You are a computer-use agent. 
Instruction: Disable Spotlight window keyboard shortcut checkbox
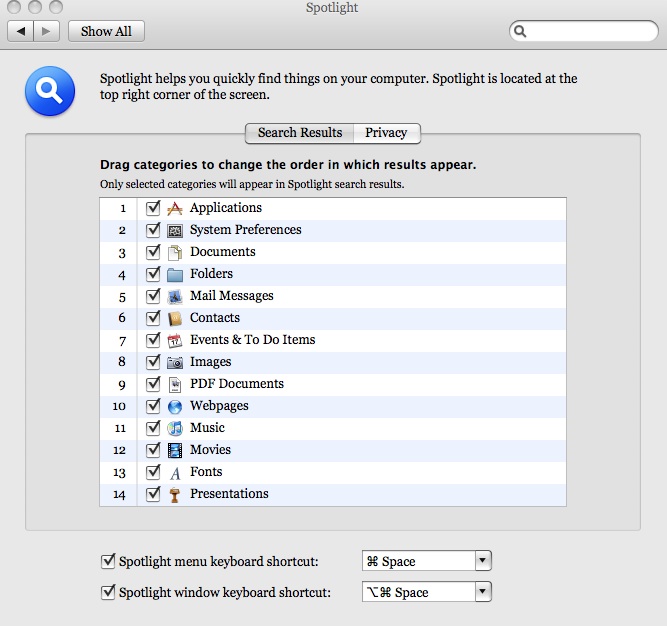108,592
